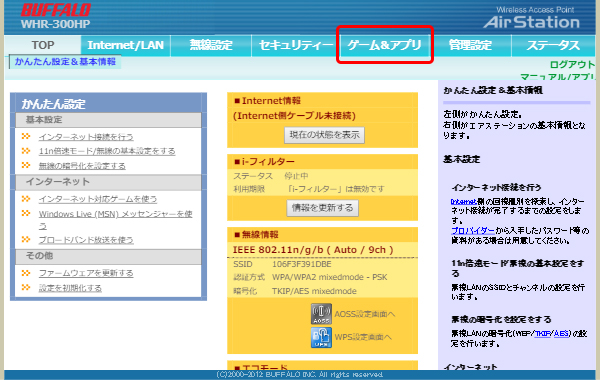Viewport: 600px width, 380px height.
Task: Go to the ステータス tab
Action: [x=553, y=45]
